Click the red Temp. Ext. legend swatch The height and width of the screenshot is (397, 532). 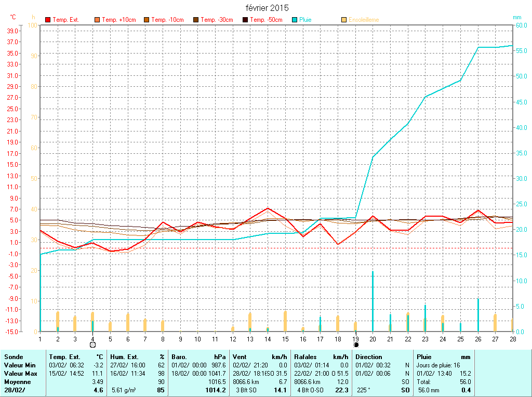pos(48,20)
